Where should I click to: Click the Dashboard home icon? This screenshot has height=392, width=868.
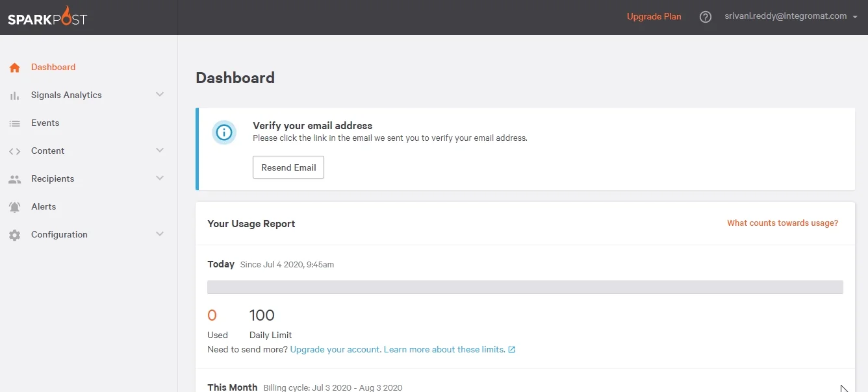point(14,67)
